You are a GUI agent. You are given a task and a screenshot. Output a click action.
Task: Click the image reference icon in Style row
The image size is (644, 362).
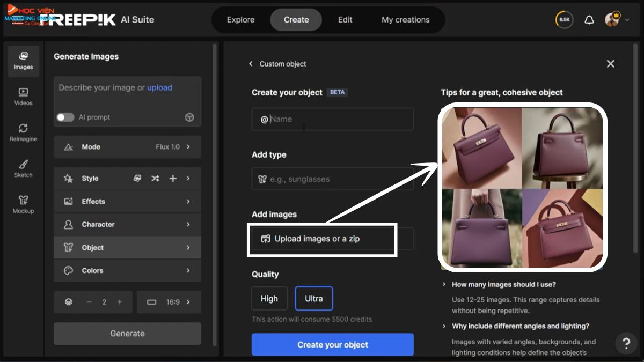click(137, 179)
